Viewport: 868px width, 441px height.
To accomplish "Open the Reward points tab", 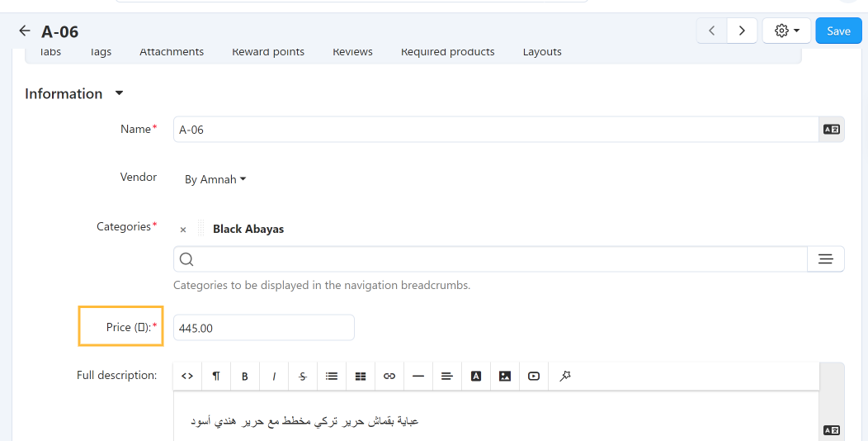I will 268,51.
